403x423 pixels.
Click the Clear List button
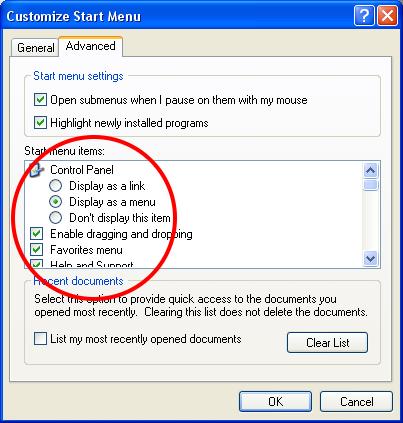(327, 342)
